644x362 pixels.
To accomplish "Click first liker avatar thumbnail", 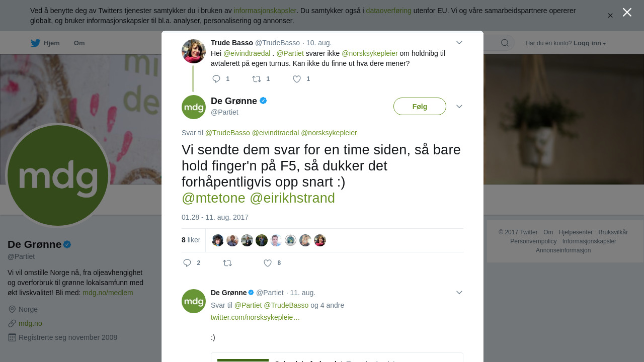I will 218,240.
